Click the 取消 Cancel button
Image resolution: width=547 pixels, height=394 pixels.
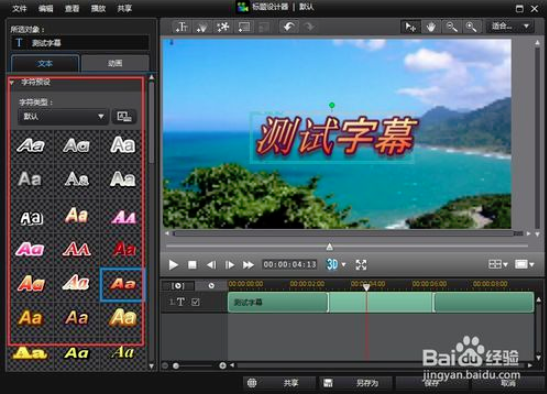click(508, 383)
